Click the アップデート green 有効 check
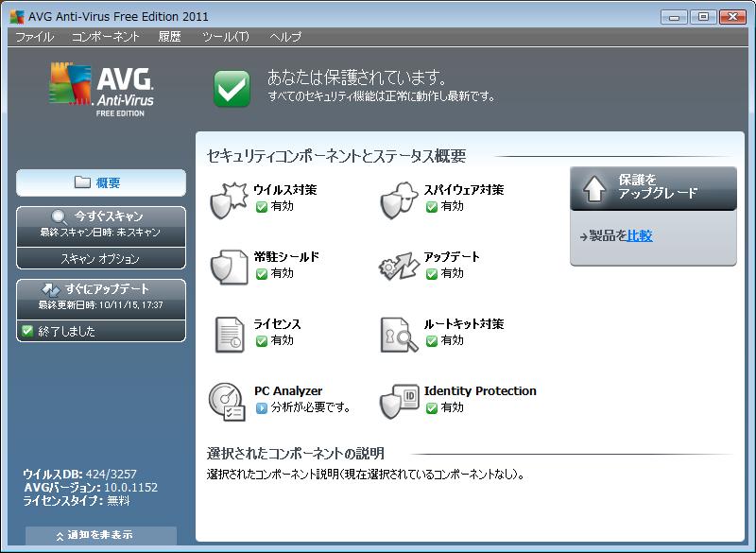The width and height of the screenshot is (756, 553). [432, 274]
